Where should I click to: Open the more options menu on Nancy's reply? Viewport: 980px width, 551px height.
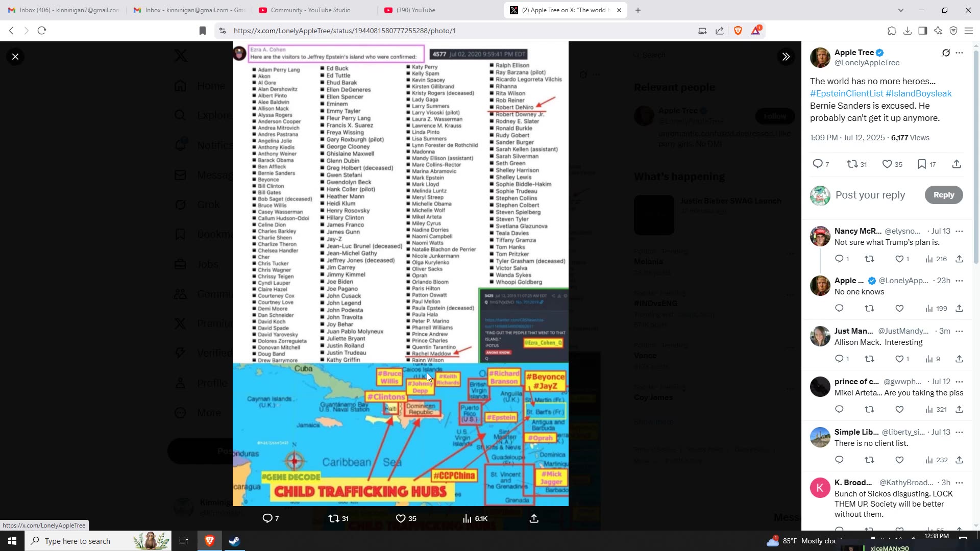click(x=960, y=231)
